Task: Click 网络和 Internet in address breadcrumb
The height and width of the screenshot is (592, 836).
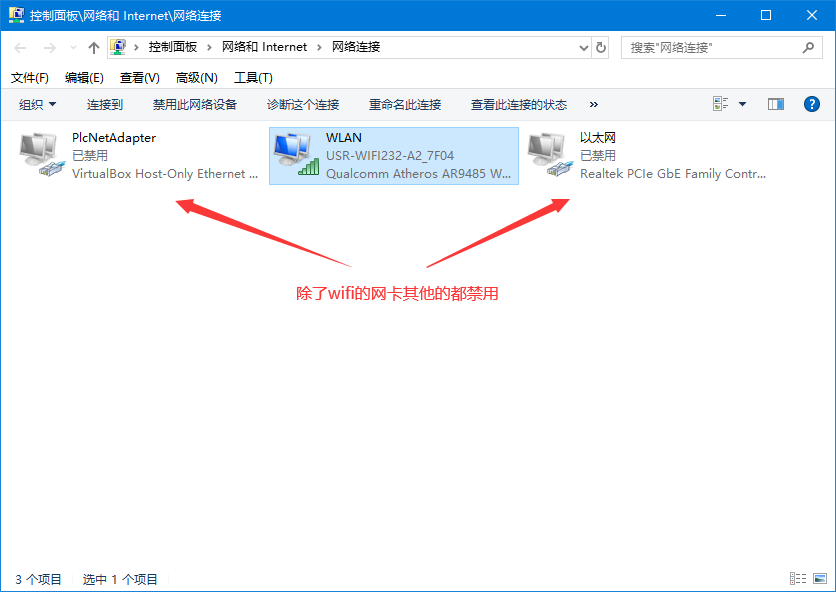Action: [262, 47]
